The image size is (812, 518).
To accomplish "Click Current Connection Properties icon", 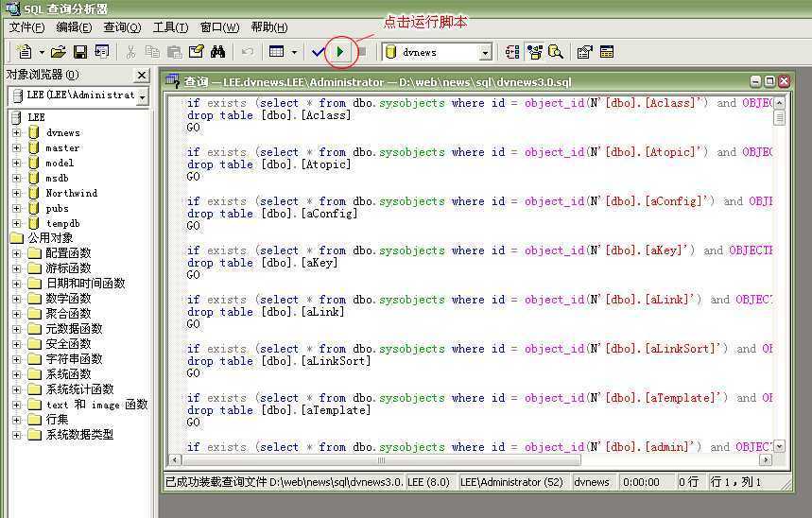I will pos(585,52).
